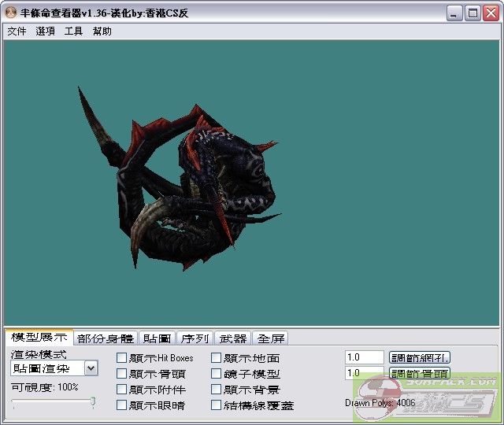Switch to the 序列 tab
The height and width of the screenshot is (425, 504).
coord(195,338)
